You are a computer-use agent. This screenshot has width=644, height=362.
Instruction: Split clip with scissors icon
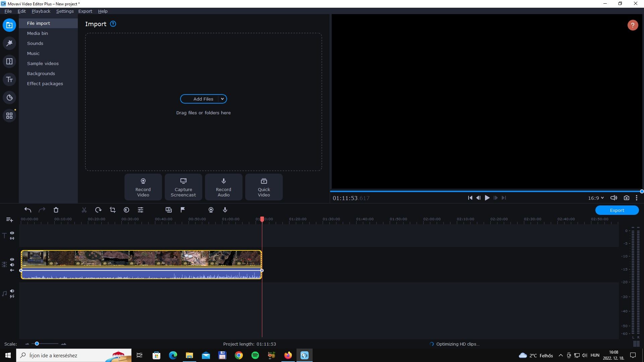pyautogui.click(x=84, y=210)
